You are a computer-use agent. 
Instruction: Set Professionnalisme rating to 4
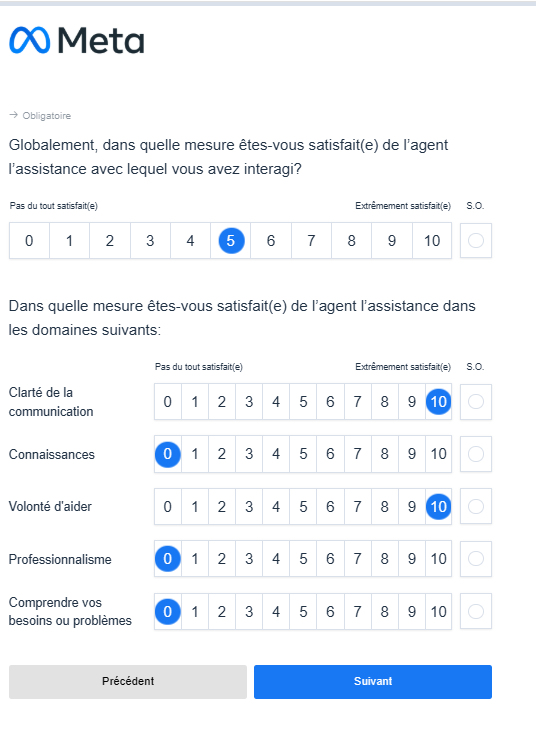tap(276, 559)
